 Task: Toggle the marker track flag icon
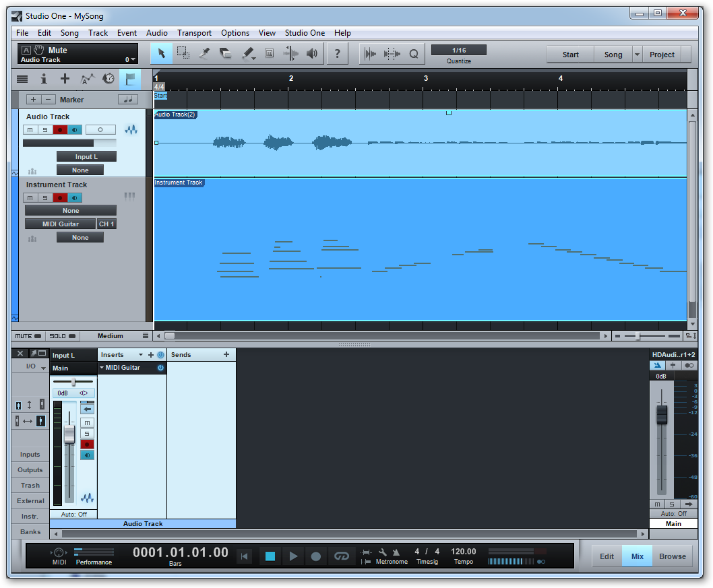[130, 79]
